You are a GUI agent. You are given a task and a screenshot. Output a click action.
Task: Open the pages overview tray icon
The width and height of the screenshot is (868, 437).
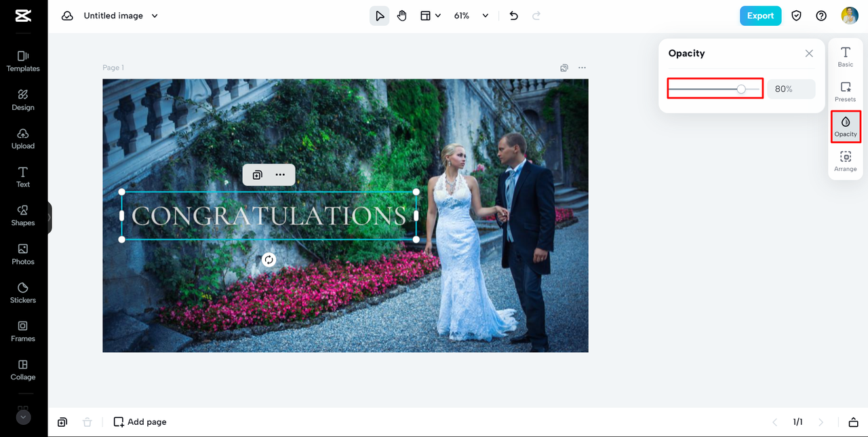tap(854, 422)
